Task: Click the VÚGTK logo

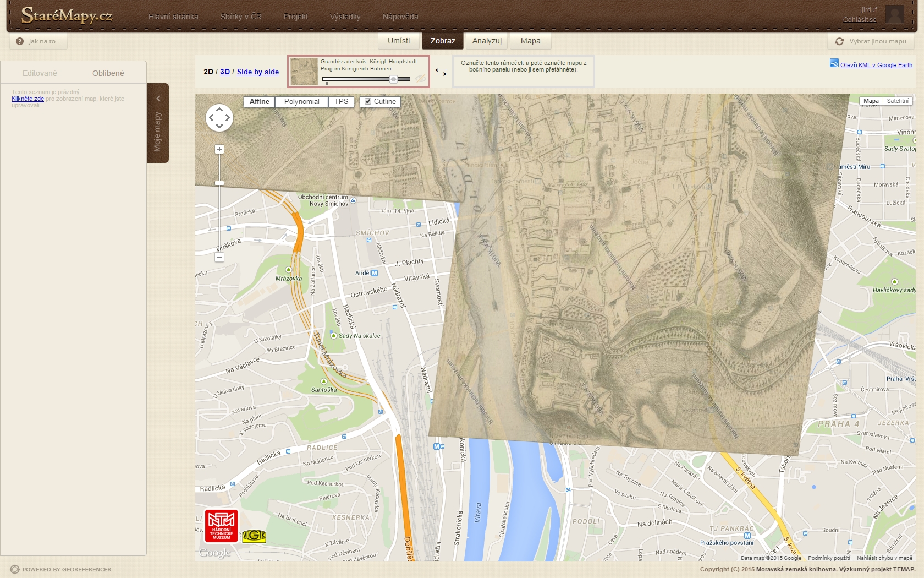Action: (254, 535)
